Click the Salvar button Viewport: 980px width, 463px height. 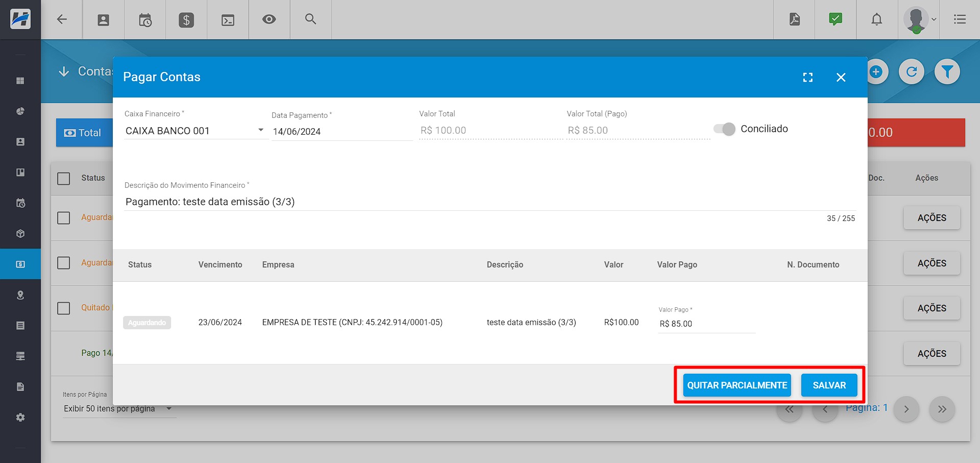[x=829, y=385]
